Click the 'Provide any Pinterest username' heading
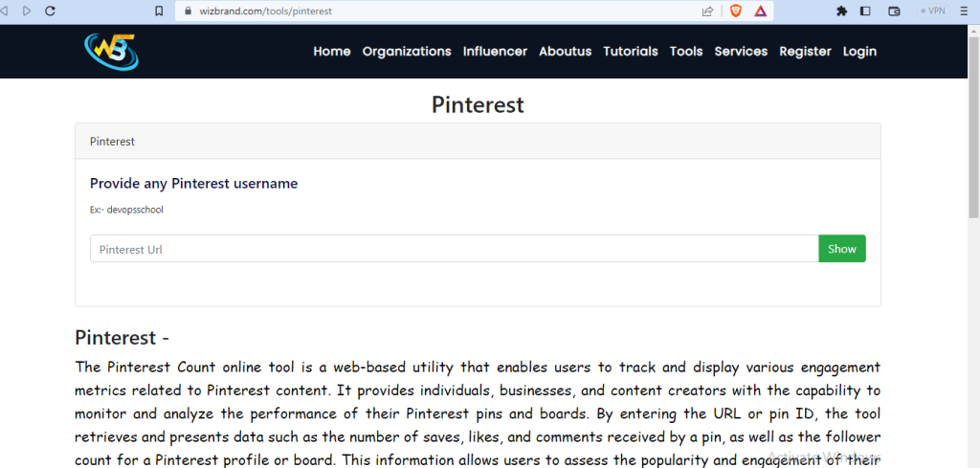Image resolution: width=980 pixels, height=468 pixels. tap(193, 183)
